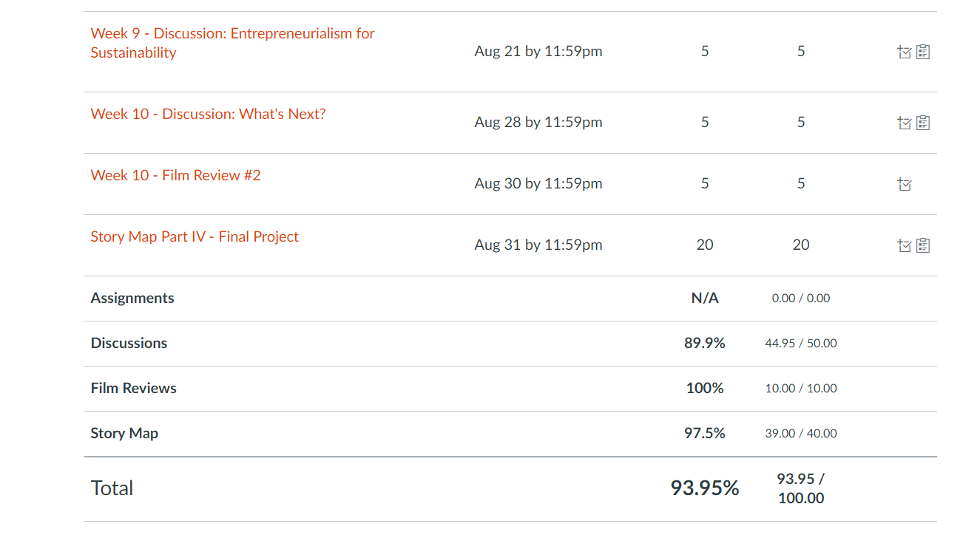Open score details icon for Film Review #2
The width and height of the screenshot is (980, 538).
coord(904,184)
